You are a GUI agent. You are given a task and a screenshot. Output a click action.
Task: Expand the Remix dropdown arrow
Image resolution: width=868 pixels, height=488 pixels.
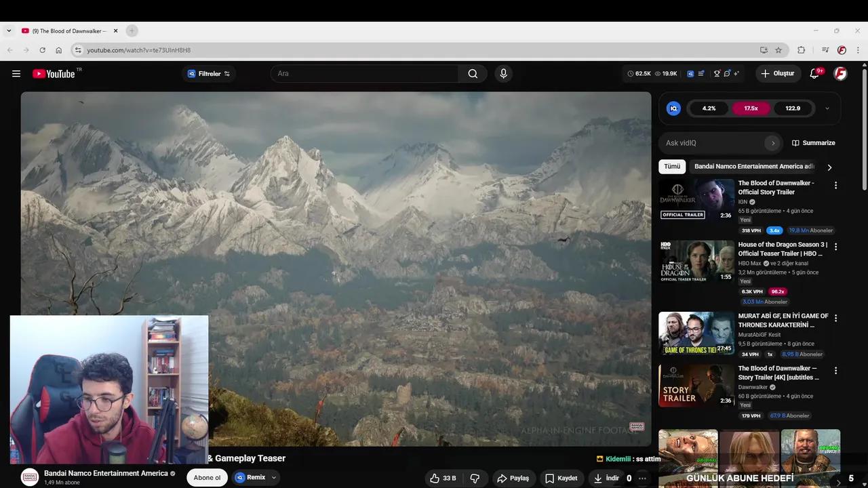click(274, 478)
